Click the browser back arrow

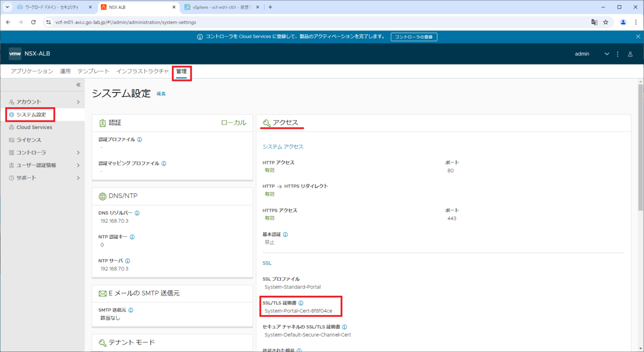click(8, 22)
